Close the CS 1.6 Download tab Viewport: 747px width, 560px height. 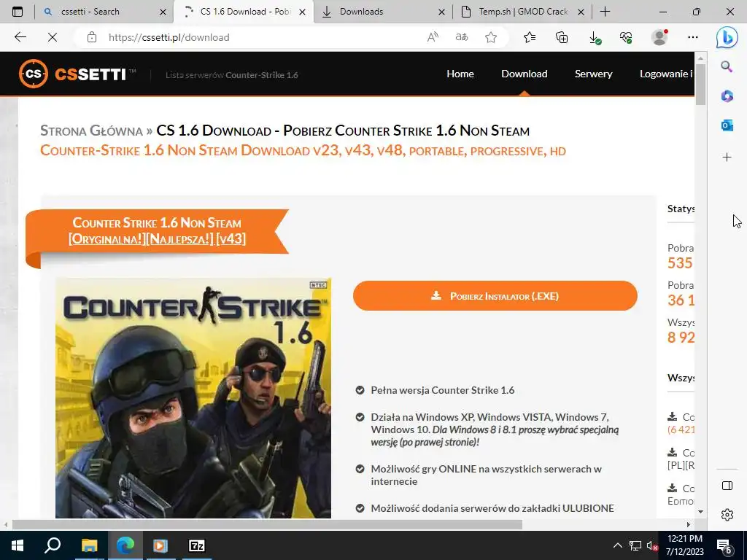coord(302,12)
